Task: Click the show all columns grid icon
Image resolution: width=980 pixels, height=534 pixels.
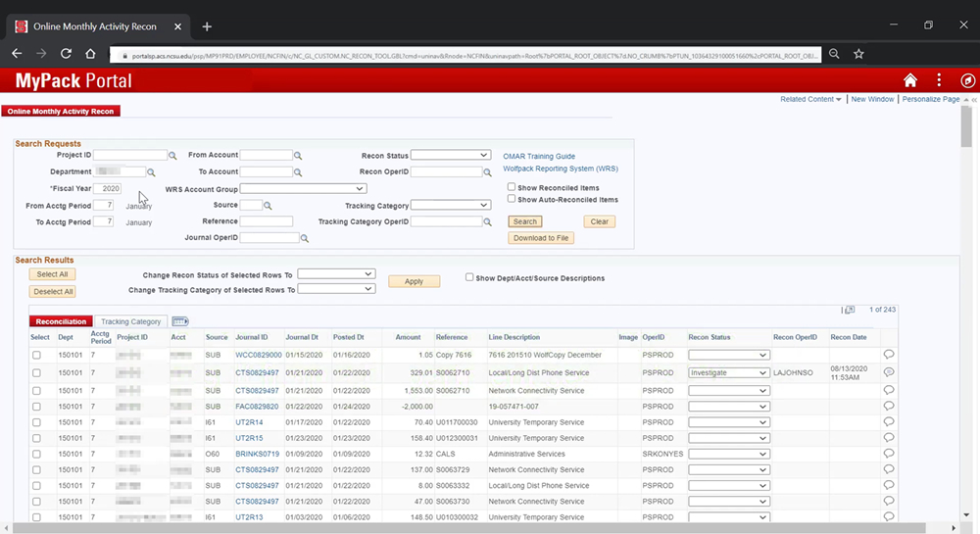Action: 180,321
